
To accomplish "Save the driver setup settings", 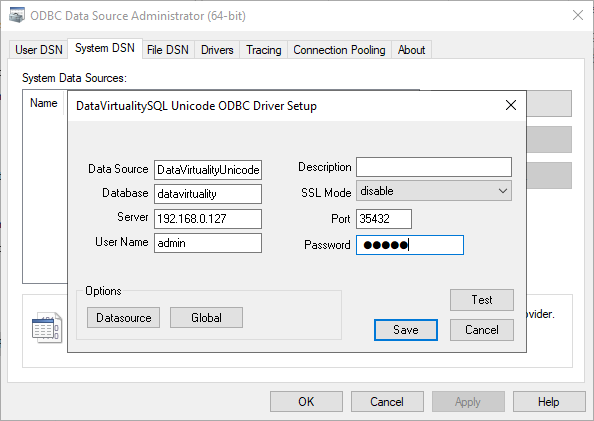I will pos(406,330).
